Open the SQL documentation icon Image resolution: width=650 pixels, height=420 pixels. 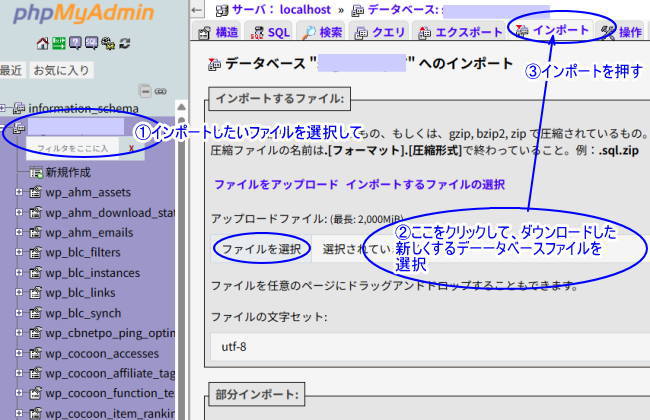point(92,43)
